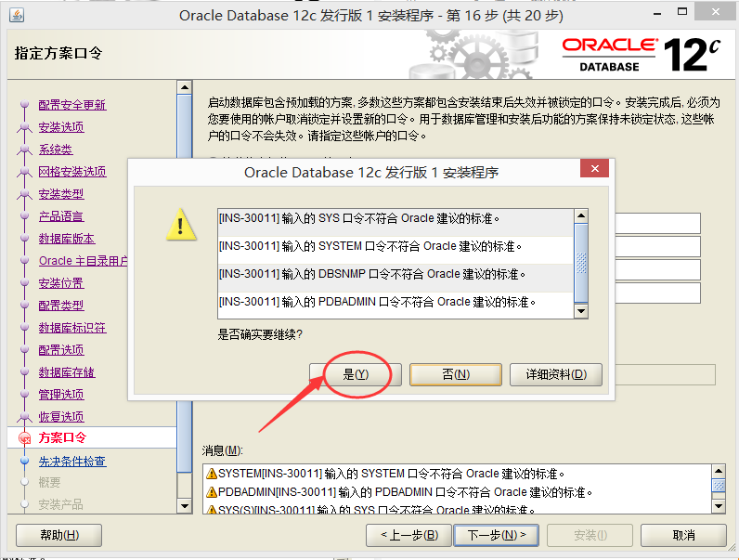Confirm with the 是(Y) button
Image resolution: width=739 pixels, height=560 pixels.
pyautogui.click(x=356, y=375)
